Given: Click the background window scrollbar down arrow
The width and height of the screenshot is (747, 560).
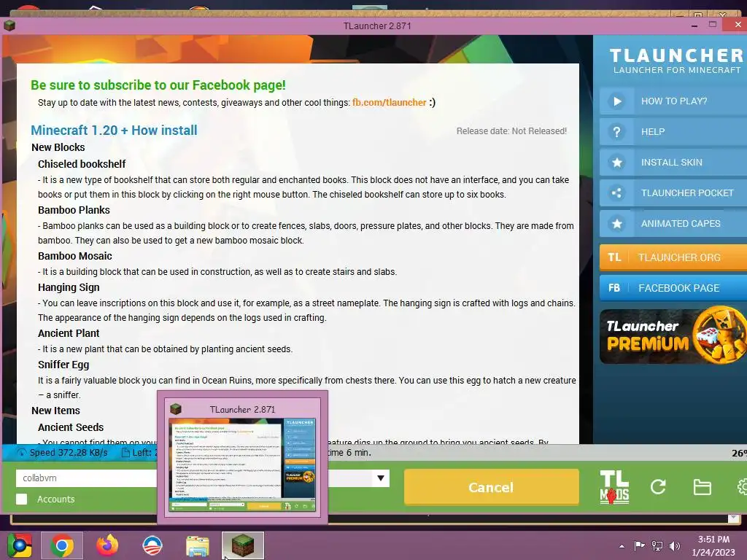Looking at the screenshot, I should coord(734,518).
